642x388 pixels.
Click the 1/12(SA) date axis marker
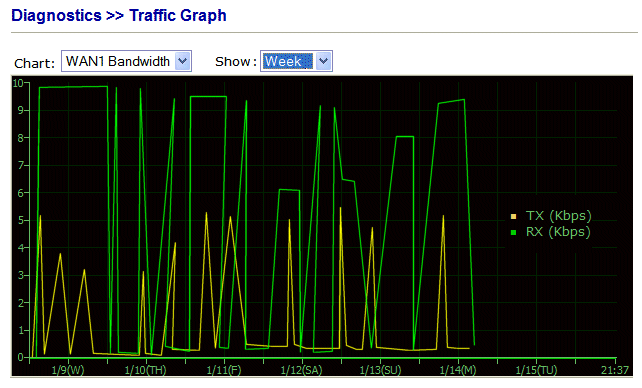[301, 370]
